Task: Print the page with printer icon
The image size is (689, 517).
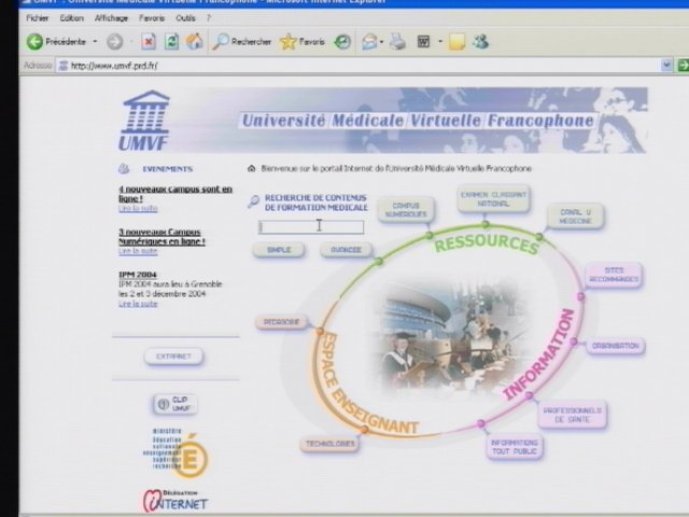Action: pyautogui.click(x=398, y=42)
